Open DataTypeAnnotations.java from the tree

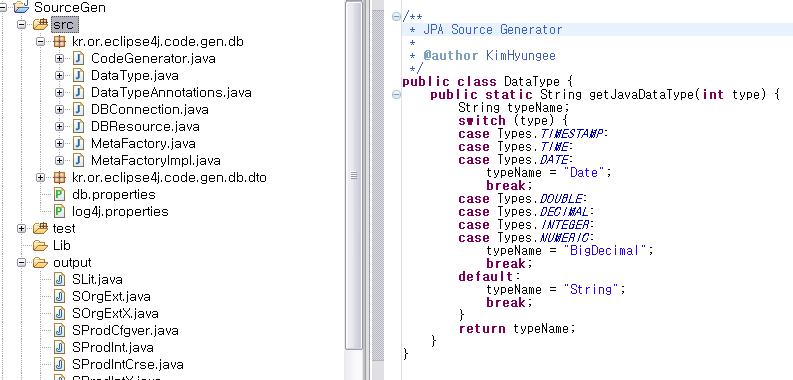tap(171, 93)
